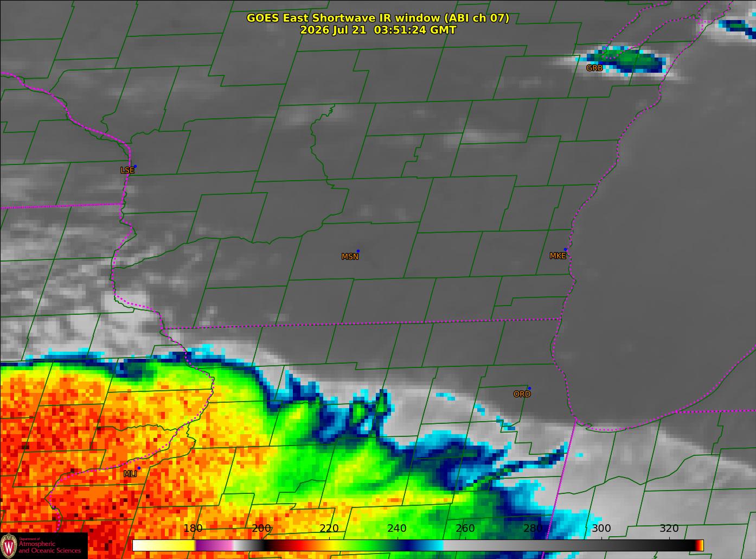Click the 220 label on color scale
Image resolution: width=756 pixels, height=559 pixels.
point(329,528)
